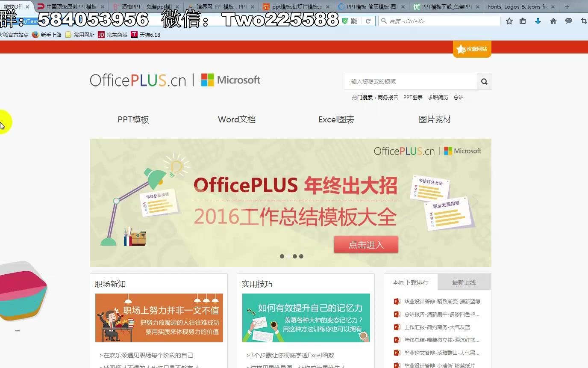Click the green shield icon in address bar

(345, 21)
